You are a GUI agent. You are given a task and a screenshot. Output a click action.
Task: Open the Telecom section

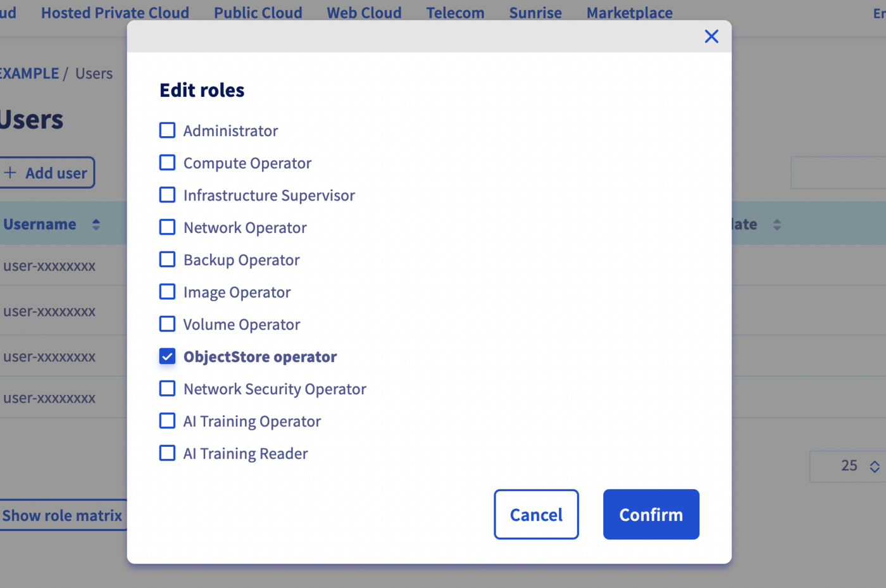(455, 13)
